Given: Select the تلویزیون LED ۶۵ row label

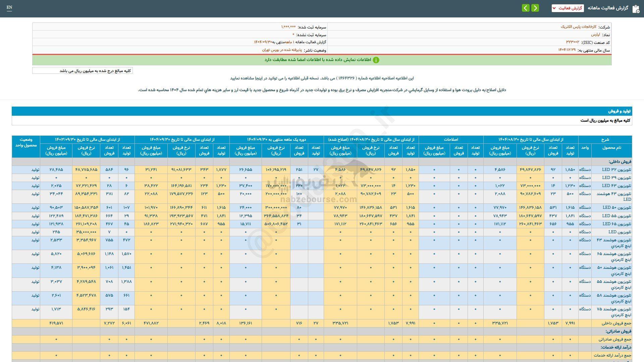Looking at the screenshot, I should (616, 224).
